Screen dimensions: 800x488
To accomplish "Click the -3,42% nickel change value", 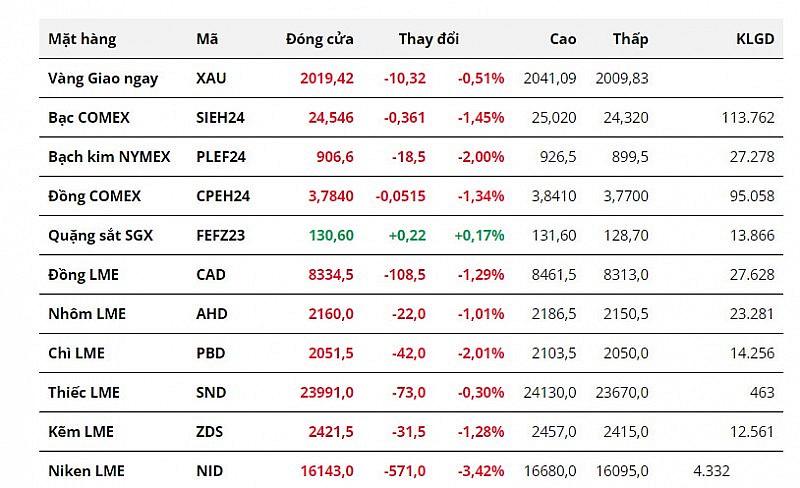I will (481, 471).
